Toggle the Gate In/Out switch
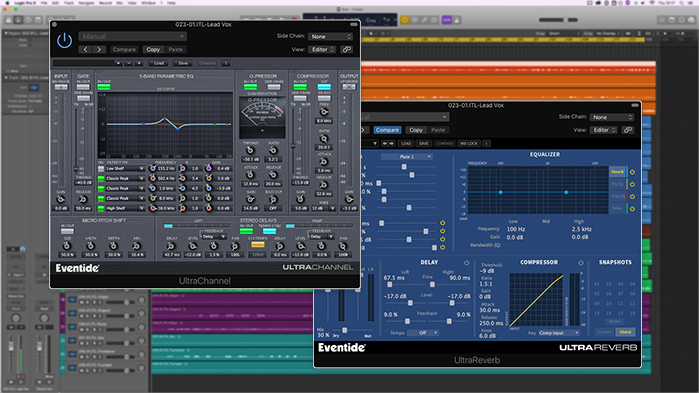 coord(83,86)
